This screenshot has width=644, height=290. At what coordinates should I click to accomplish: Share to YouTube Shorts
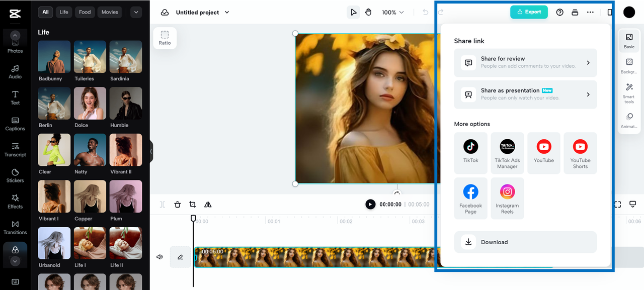tap(580, 153)
